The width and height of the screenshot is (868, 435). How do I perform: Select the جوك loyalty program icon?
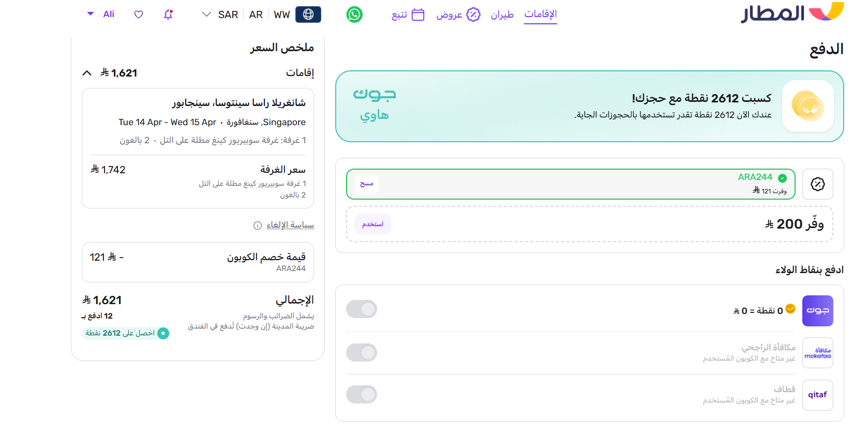[x=817, y=310]
